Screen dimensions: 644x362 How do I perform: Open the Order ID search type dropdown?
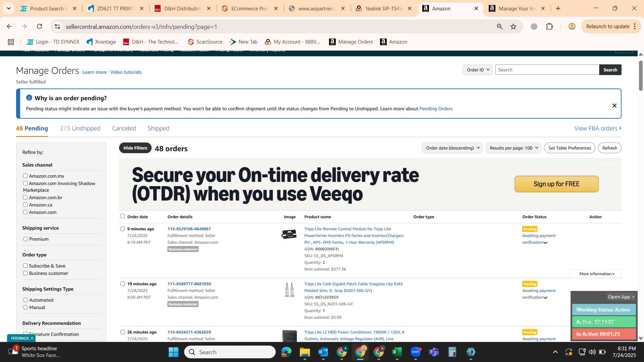tap(478, 70)
